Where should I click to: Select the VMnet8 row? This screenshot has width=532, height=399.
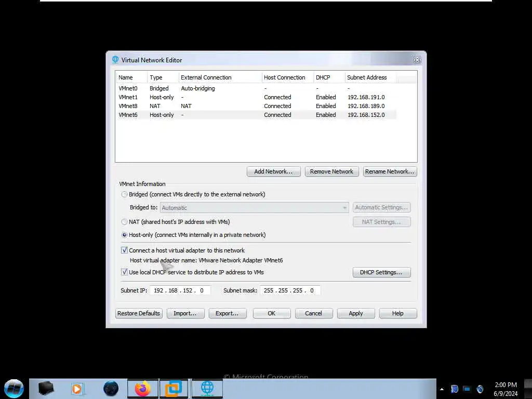256,106
